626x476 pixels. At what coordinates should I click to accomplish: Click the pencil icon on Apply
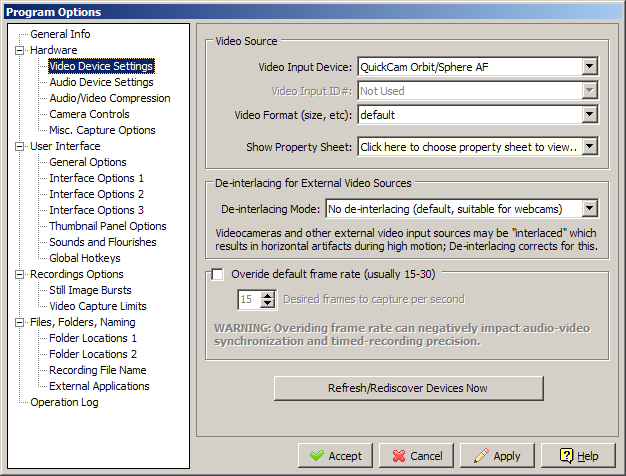[481, 456]
